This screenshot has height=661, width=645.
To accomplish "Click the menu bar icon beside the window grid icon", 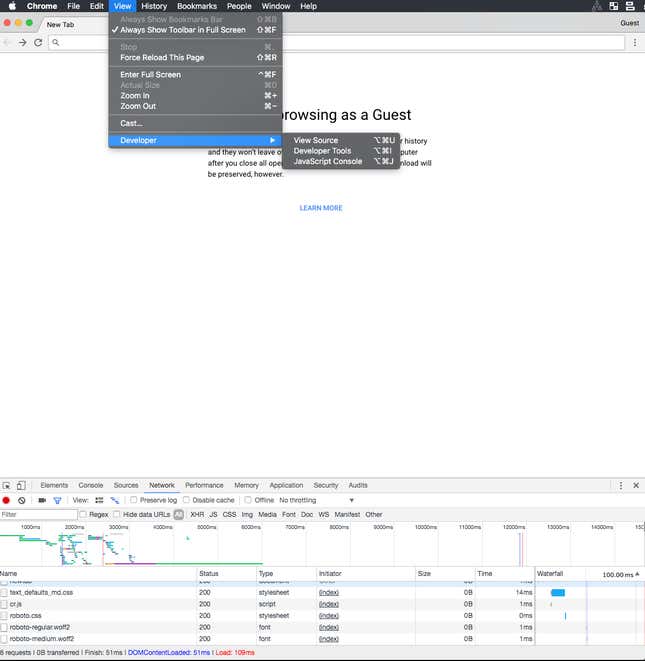I will 597,6.
